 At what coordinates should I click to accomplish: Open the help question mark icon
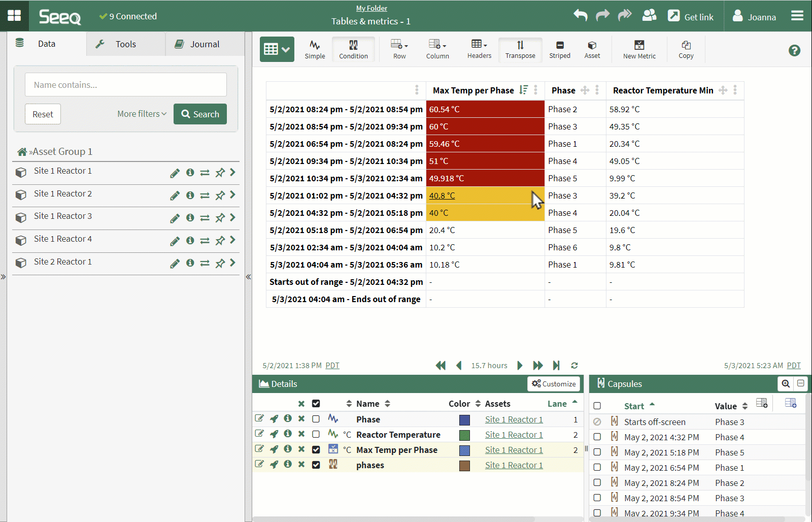[x=794, y=50]
